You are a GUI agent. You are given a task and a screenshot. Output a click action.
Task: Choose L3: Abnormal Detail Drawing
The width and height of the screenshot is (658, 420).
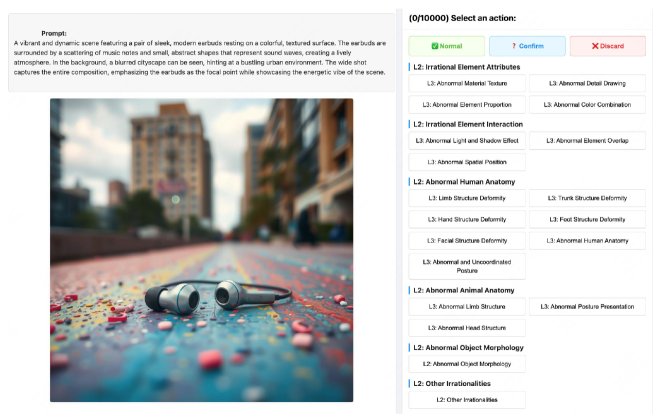tap(587, 83)
